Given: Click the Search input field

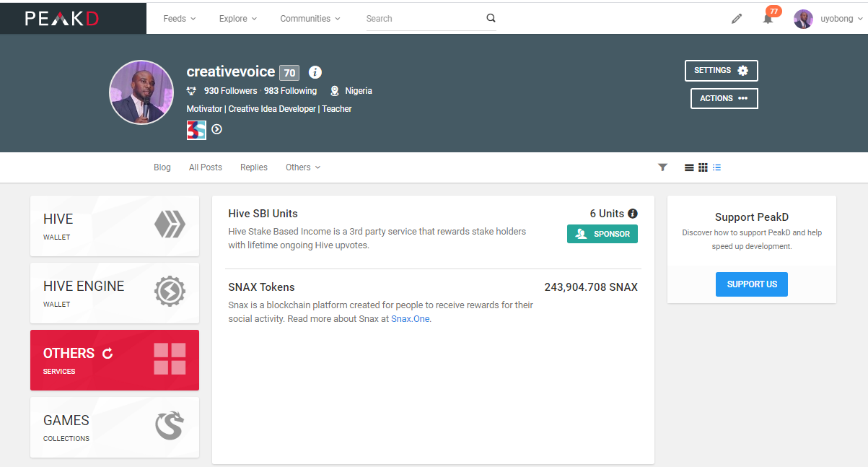Looking at the screenshot, I should [424, 19].
